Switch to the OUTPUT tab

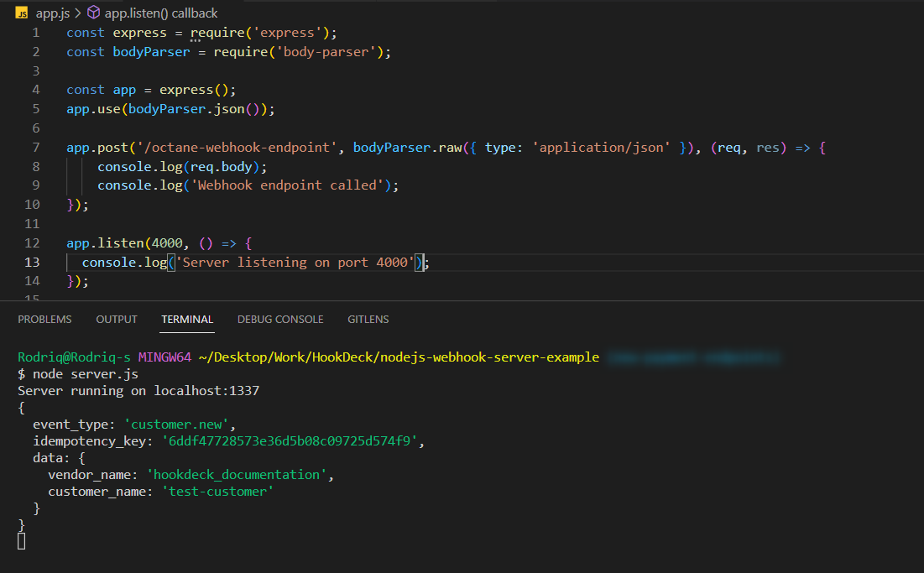(x=116, y=319)
